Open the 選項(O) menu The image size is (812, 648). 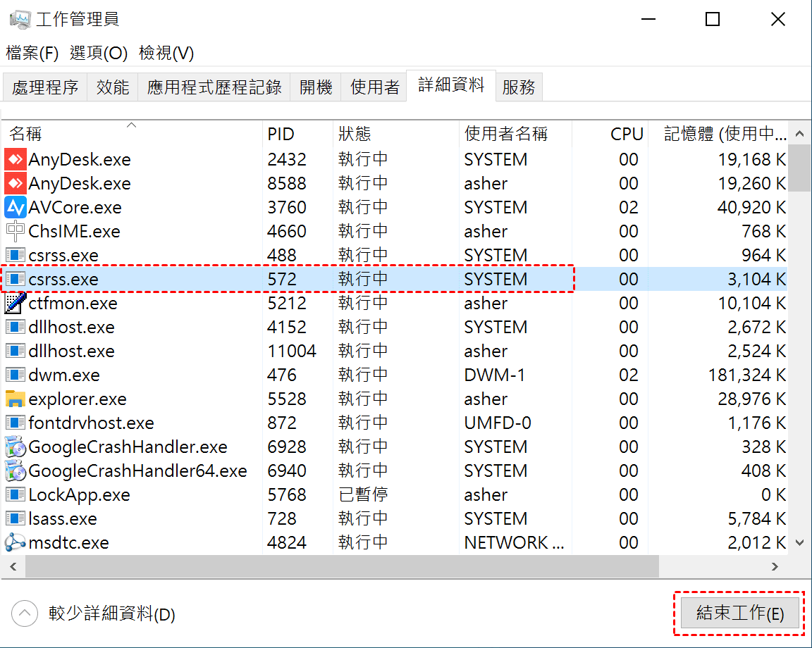point(99,53)
